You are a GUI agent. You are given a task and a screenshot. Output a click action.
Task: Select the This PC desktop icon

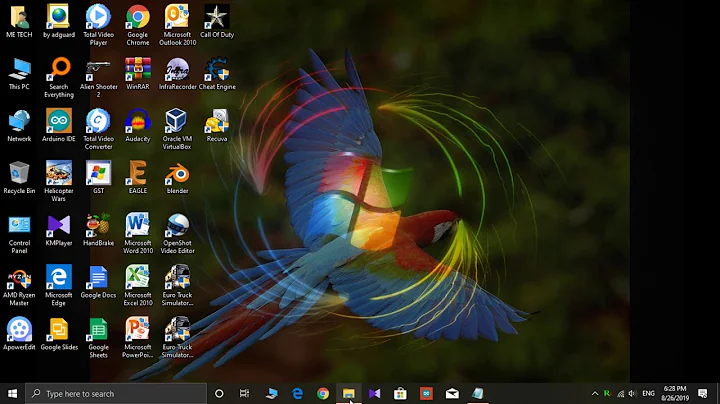pos(19,73)
